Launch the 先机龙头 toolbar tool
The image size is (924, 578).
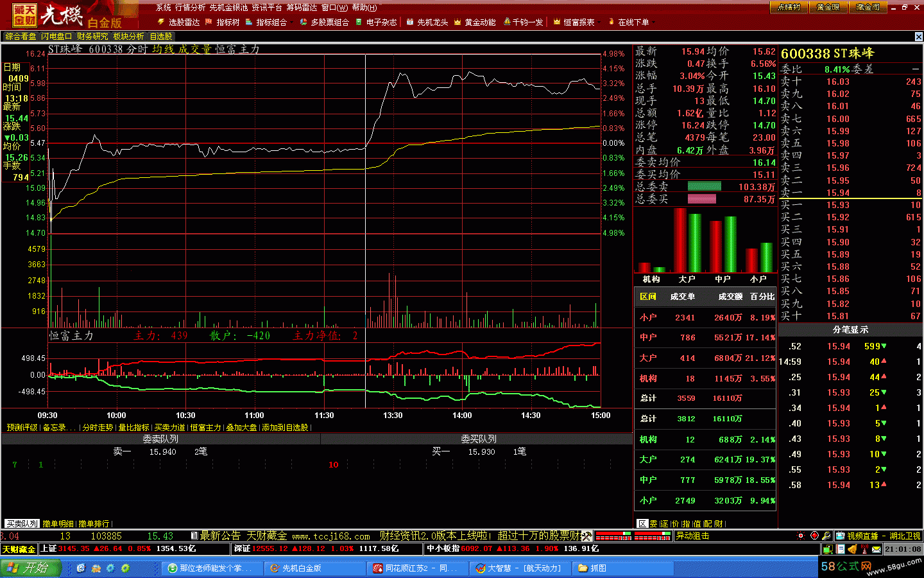click(x=427, y=22)
